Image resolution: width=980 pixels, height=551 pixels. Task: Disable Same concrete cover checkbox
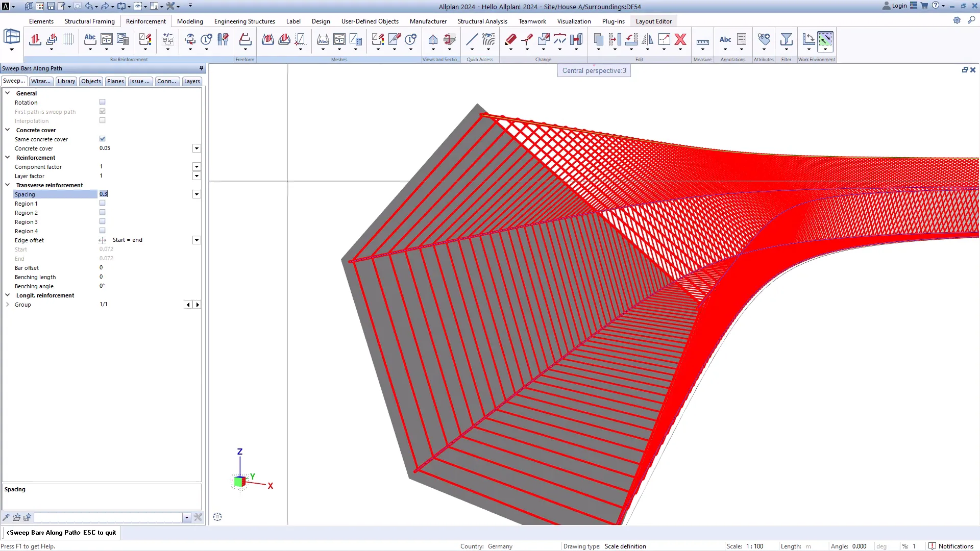pos(102,138)
